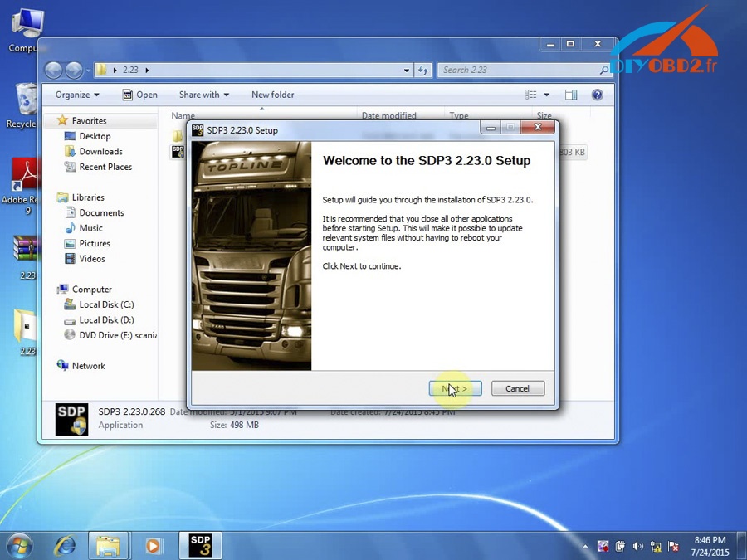Click Open in Explorer toolbar

[140, 95]
